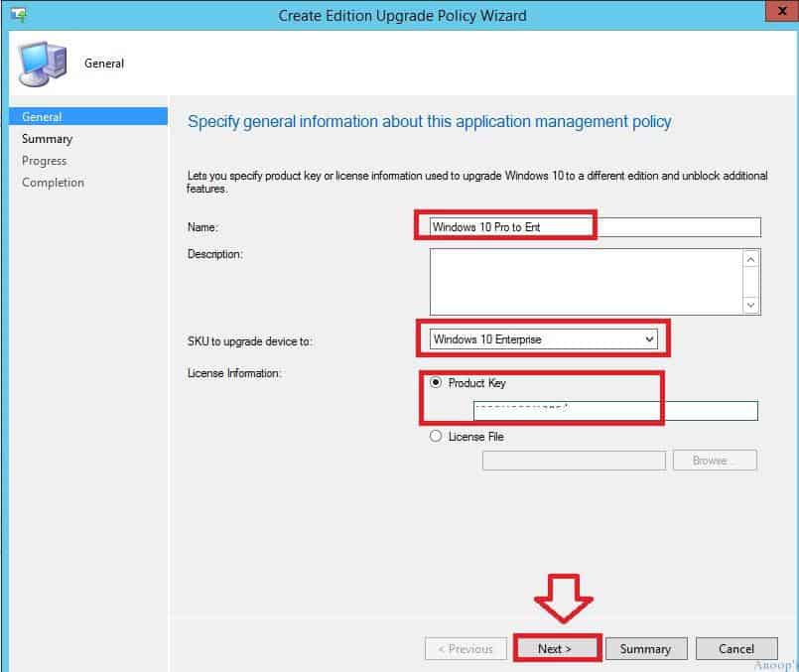Screen dimensions: 799x672
Task: Click the 'Description:' label text
Action: point(215,254)
